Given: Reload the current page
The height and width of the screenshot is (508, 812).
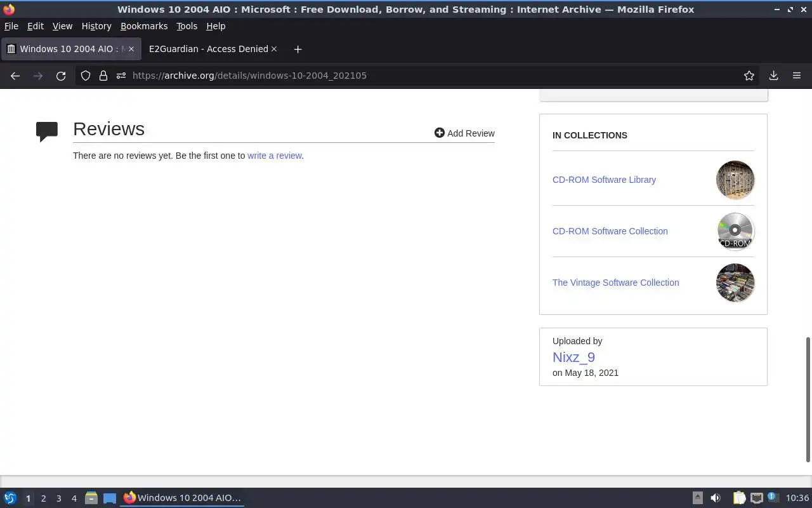Looking at the screenshot, I should [61, 76].
